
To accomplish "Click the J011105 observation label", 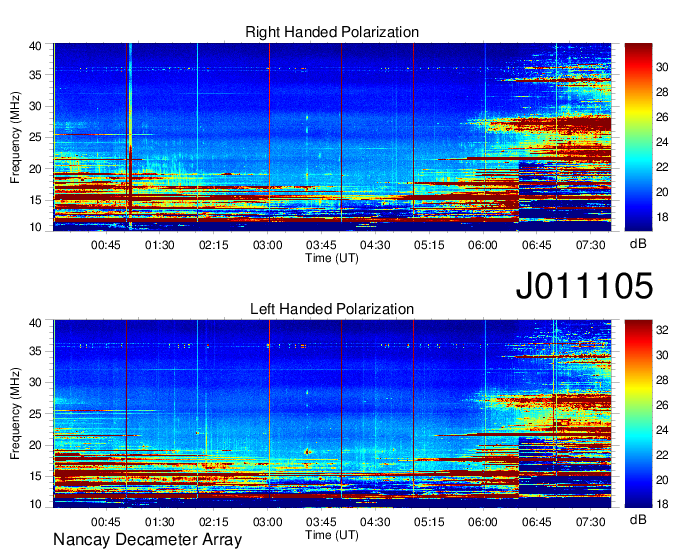I will point(584,286).
